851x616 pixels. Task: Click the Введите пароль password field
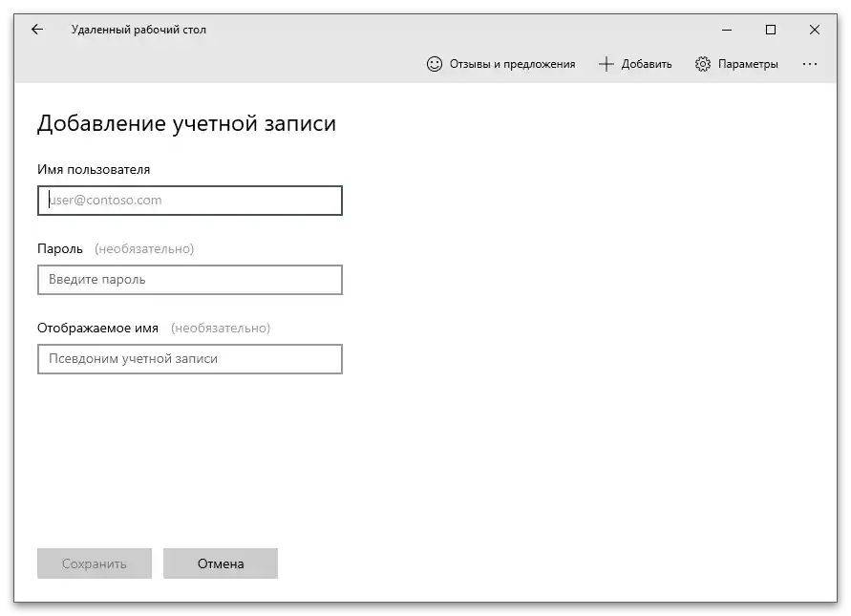(190, 280)
